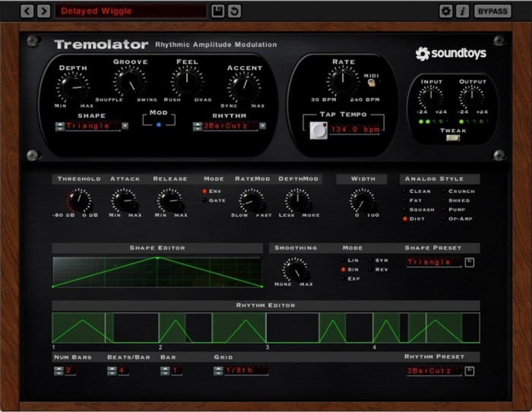Open the Rhythm dropdown arrow next to 2BarCutz

tap(263, 126)
